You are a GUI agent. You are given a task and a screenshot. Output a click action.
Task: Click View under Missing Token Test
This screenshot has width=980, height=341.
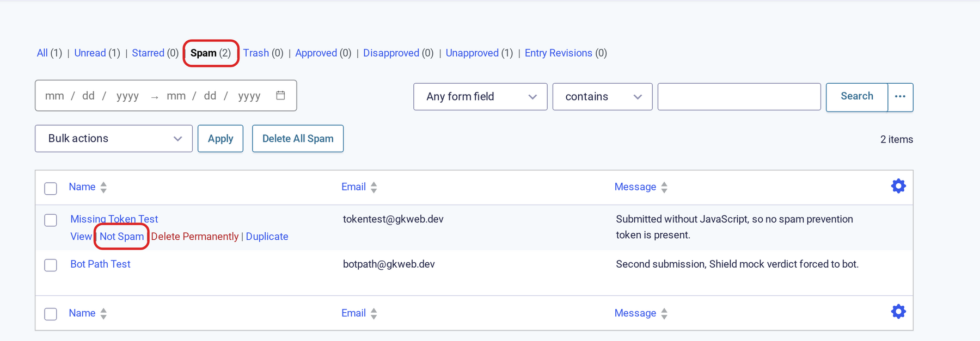coord(81,237)
